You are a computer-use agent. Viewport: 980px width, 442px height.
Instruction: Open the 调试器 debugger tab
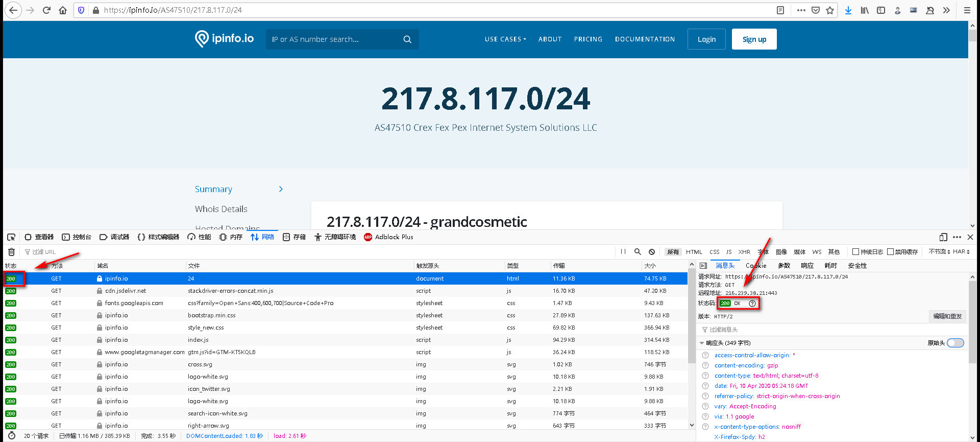[114, 237]
